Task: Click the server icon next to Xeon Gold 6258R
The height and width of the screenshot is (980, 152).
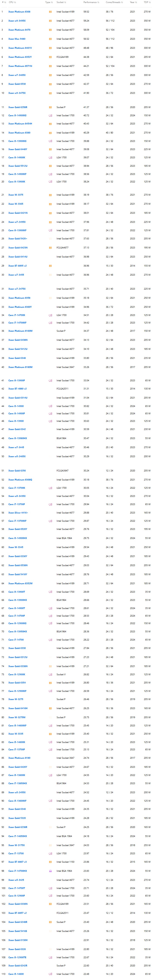Action: tap(50, 107)
